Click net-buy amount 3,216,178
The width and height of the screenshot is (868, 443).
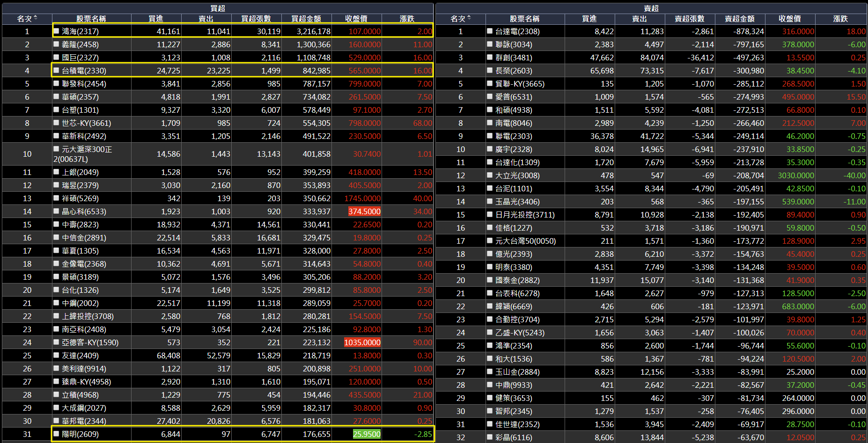[313, 31]
